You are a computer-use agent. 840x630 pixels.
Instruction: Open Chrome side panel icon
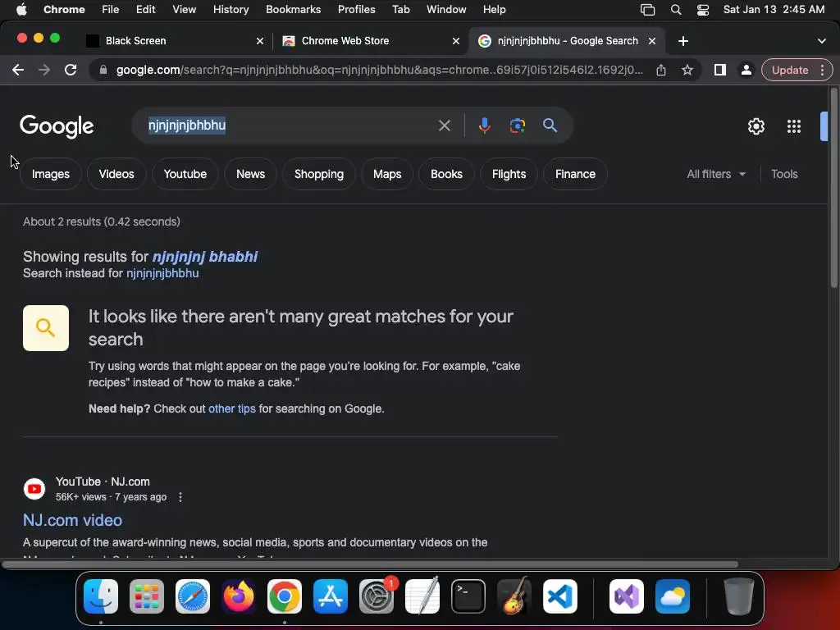point(720,70)
